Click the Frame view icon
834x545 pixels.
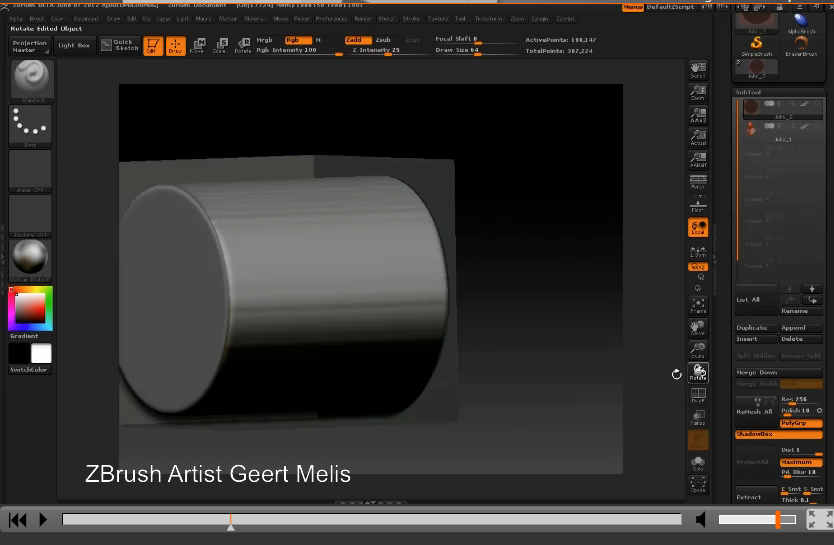click(x=698, y=305)
